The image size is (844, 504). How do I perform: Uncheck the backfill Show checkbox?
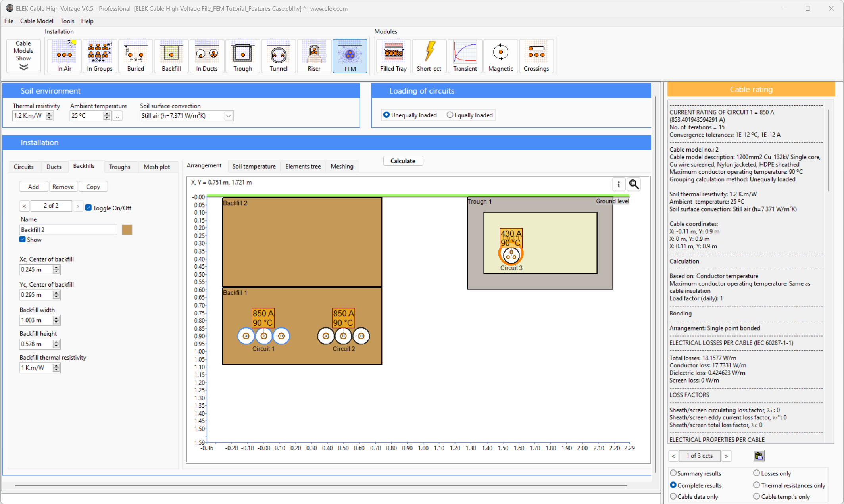click(x=23, y=239)
